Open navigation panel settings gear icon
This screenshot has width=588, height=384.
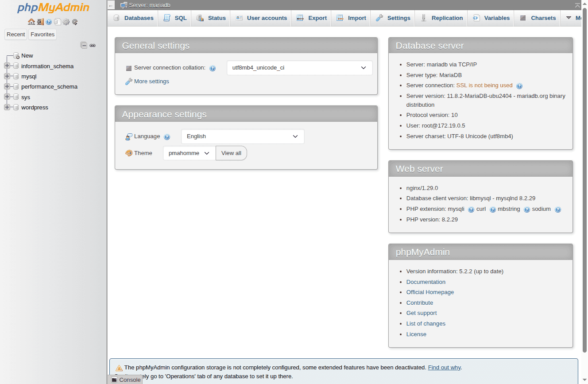[x=66, y=22]
